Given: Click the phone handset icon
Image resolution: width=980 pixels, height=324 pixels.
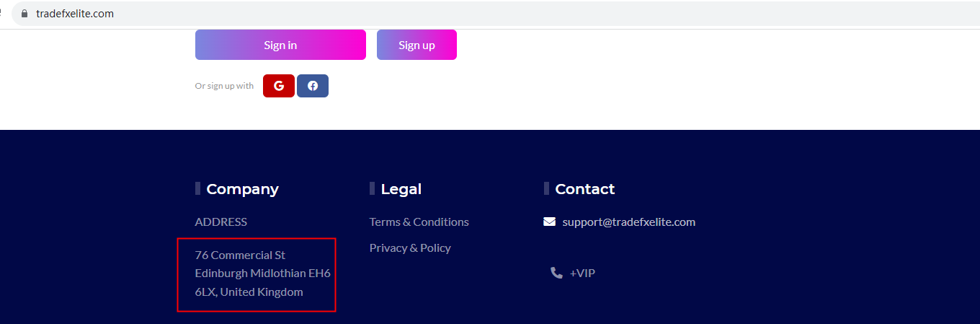Looking at the screenshot, I should point(556,273).
